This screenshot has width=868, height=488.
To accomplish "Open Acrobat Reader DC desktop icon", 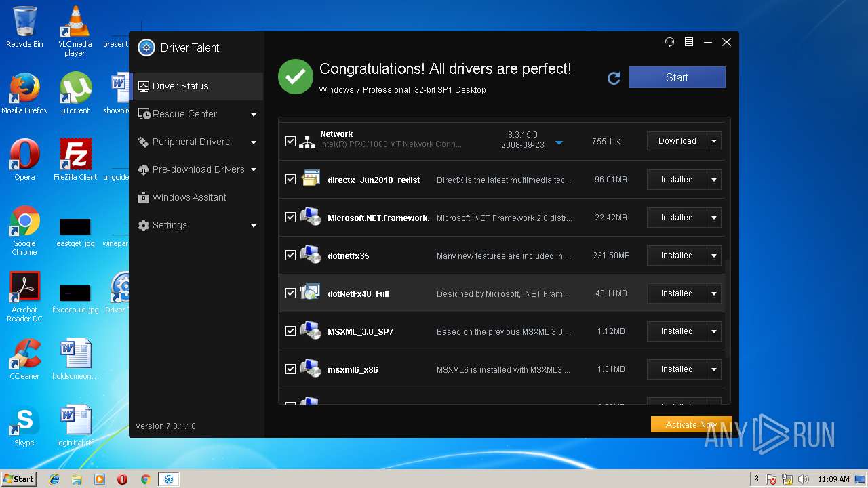I will 24,297.
